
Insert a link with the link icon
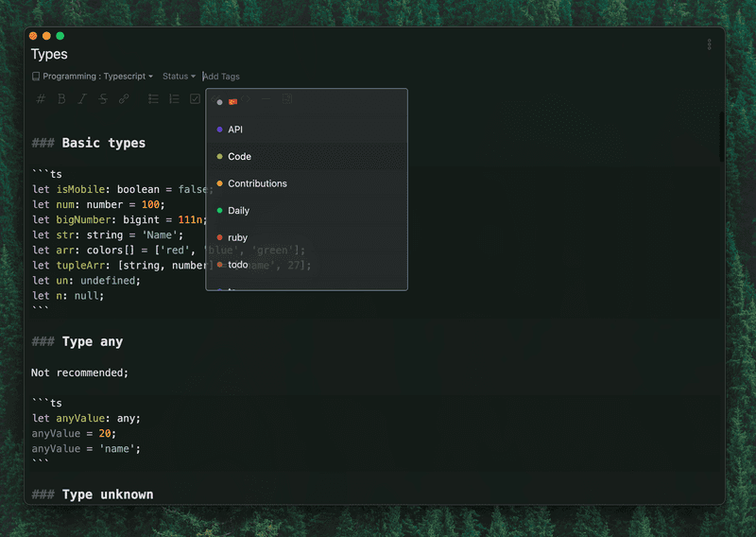point(124,99)
